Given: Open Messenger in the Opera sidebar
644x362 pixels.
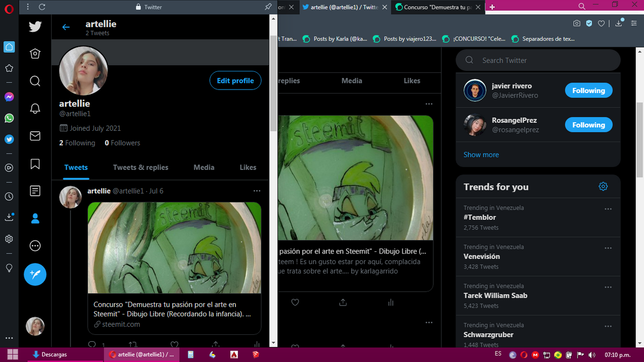Looking at the screenshot, I should tap(9, 97).
